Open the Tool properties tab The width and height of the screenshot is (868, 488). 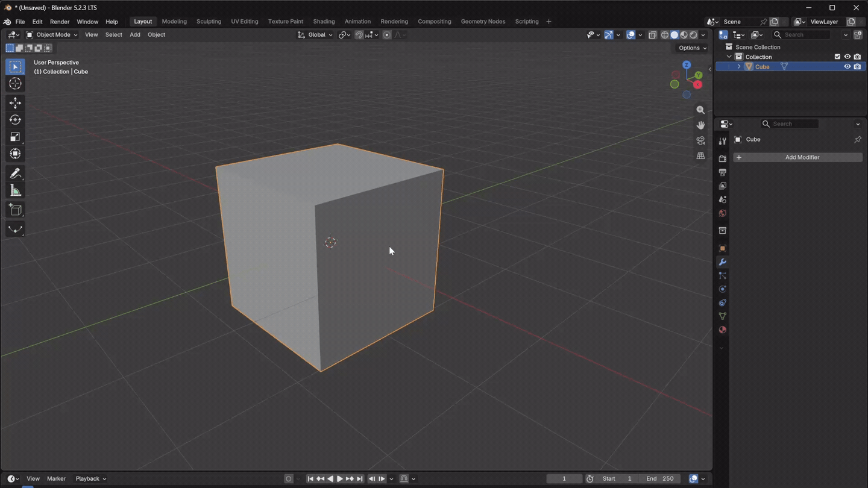(x=722, y=141)
